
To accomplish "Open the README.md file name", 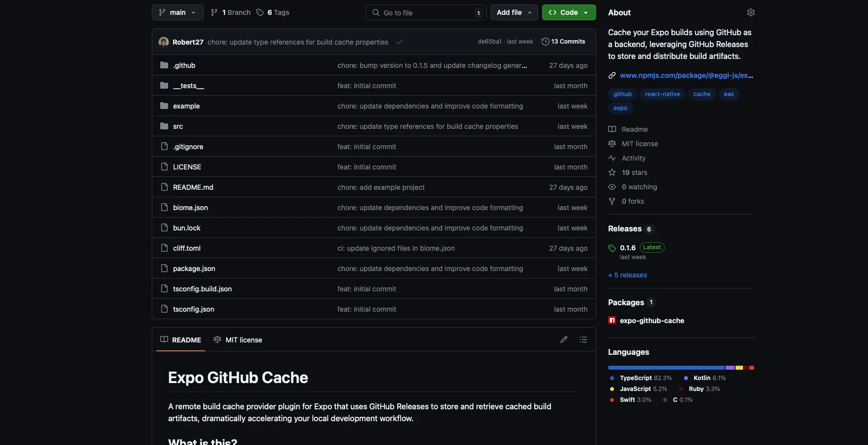I will click(x=193, y=187).
